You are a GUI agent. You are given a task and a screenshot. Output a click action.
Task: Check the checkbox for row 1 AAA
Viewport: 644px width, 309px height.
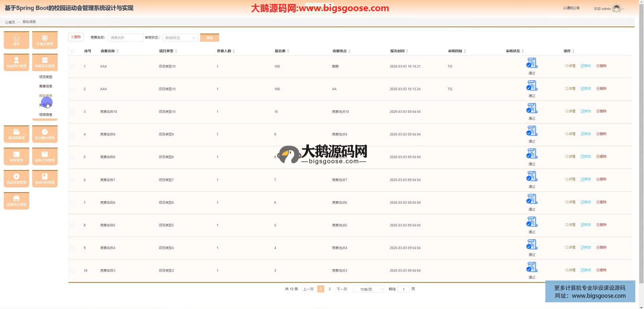coord(72,67)
